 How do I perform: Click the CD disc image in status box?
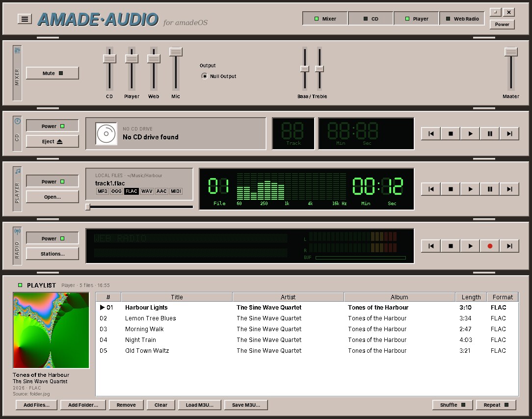point(106,133)
